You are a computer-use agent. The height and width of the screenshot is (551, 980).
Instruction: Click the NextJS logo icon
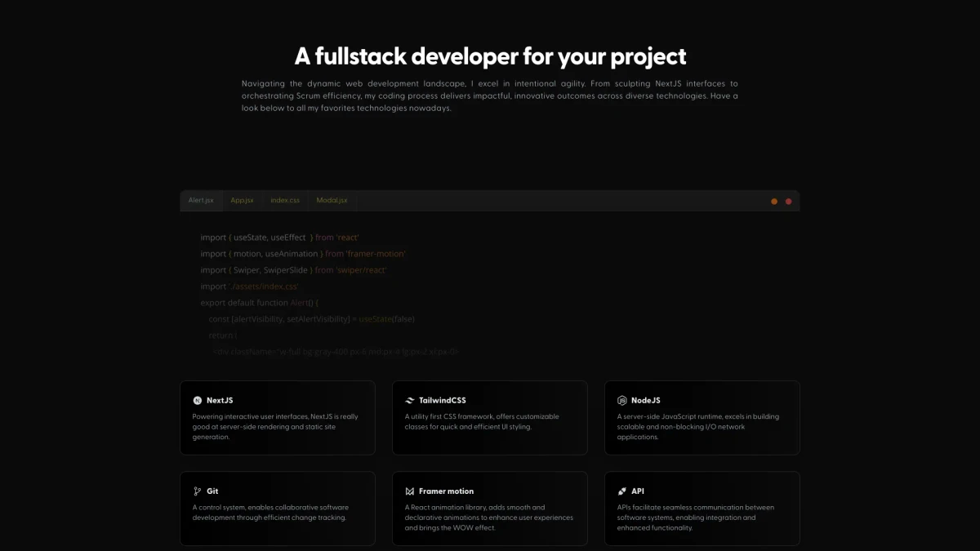pos(198,400)
